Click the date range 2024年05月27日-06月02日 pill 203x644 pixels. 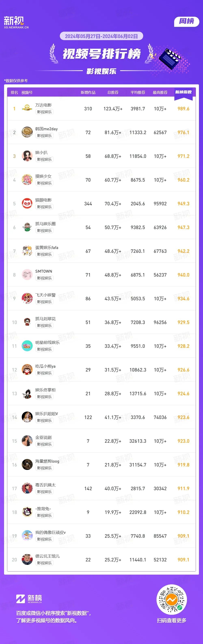tap(101, 36)
